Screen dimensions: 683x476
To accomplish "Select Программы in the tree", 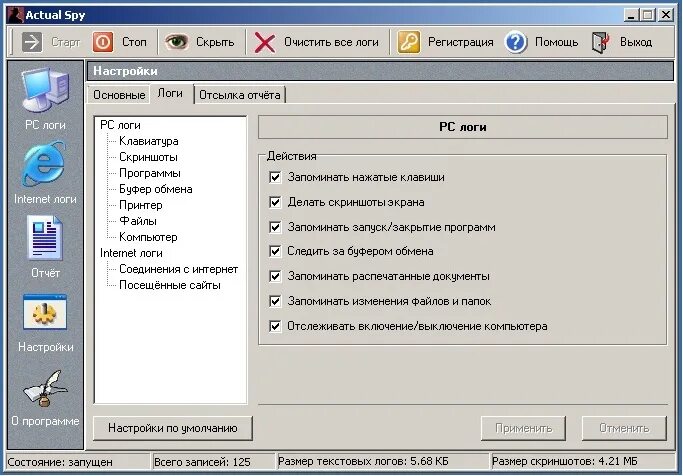I will coord(150,173).
